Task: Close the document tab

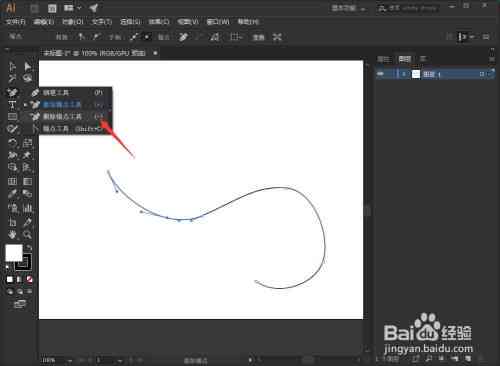Action: (x=155, y=53)
